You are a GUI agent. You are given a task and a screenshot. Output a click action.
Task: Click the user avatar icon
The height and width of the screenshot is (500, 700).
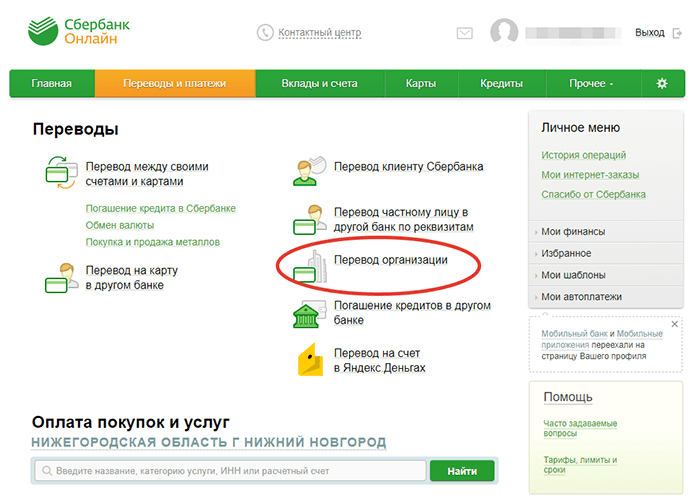click(x=504, y=32)
